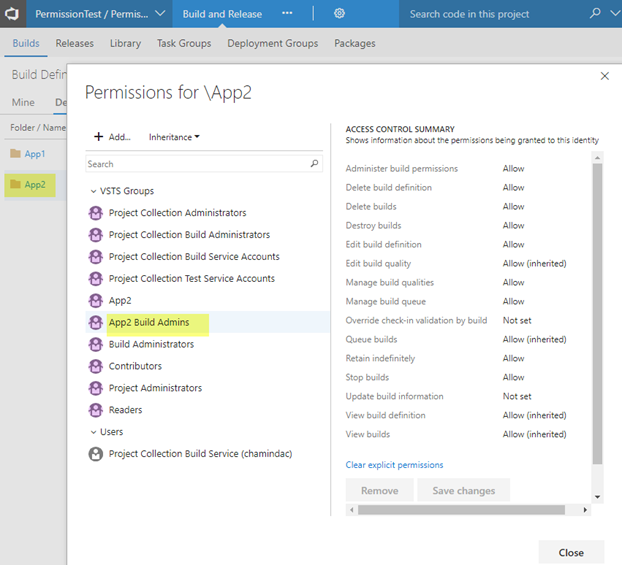Click the magnifier icon in the identity search box
The width and height of the screenshot is (622, 565).
coord(315,164)
